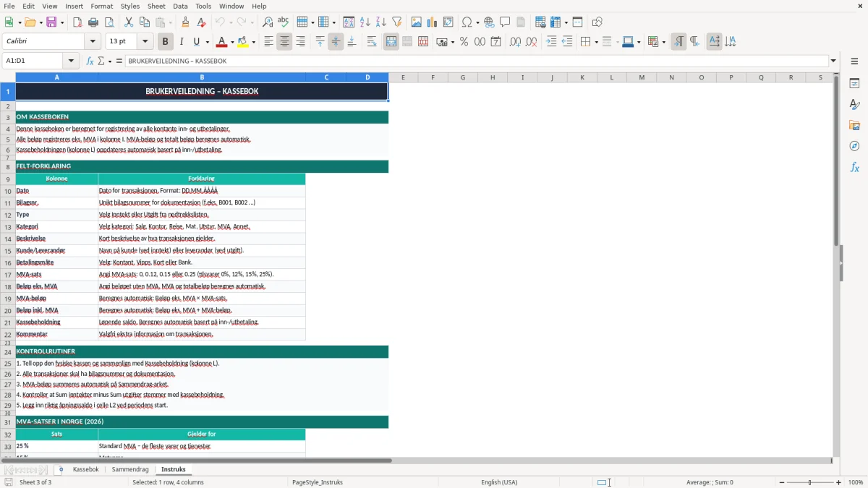Select column header F
Viewport: 868px width, 488px height.
tap(433, 77)
